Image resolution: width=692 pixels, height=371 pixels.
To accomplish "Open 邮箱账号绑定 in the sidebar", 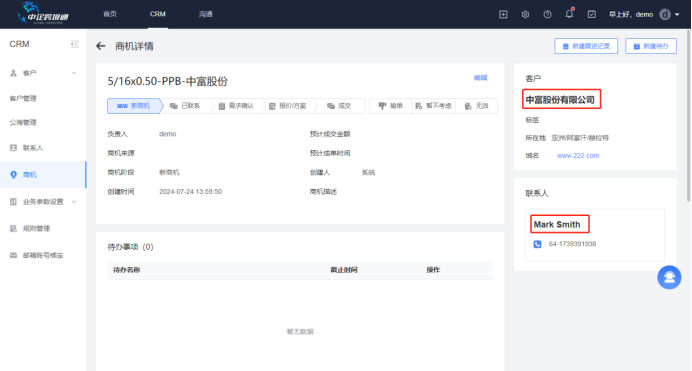I will (43, 255).
